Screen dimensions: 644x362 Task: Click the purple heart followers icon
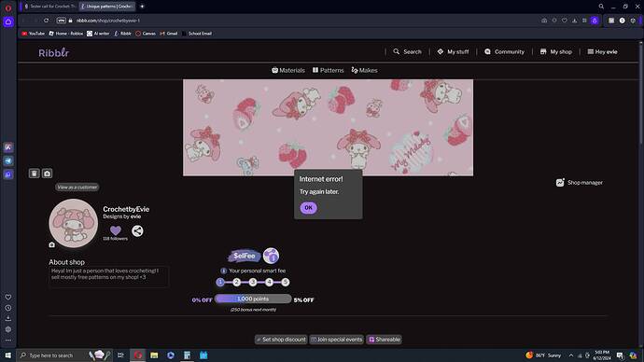(116, 230)
